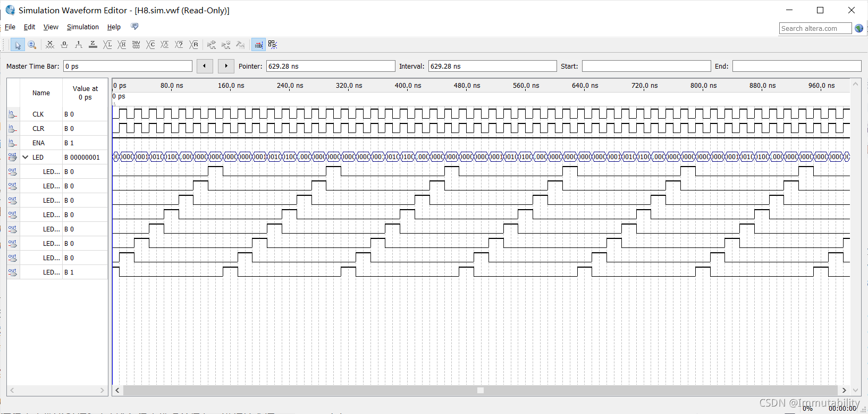Viewport: 868px width, 414px height.
Task: Click the Forcing High (1) icon
Action: pyautogui.click(x=79, y=45)
